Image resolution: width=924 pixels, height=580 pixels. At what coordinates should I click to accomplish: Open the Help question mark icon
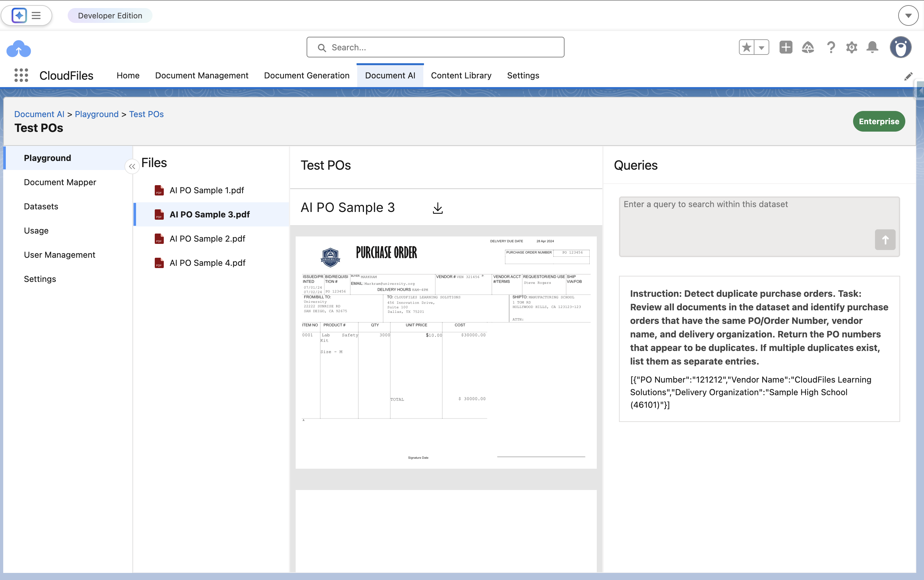pos(831,47)
